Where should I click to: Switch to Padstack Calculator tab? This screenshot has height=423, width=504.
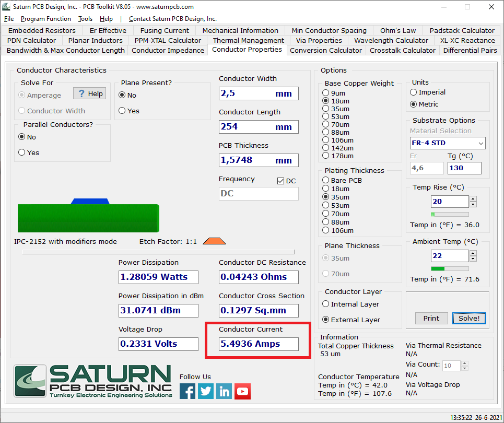pos(462,30)
